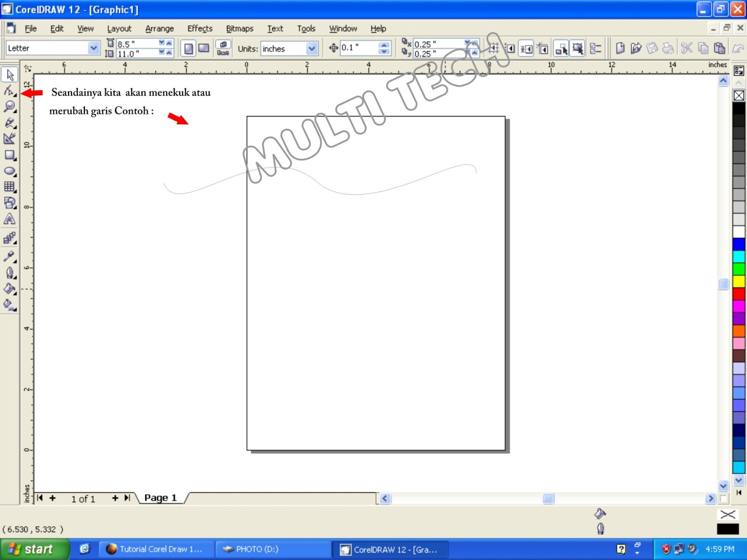This screenshot has height=560, width=747.
Task: Select the Rectangle tool
Action: [9, 155]
